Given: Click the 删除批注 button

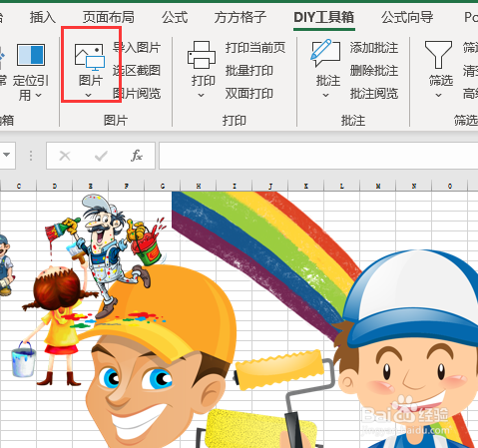Looking at the screenshot, I should click(x=374, y=70).
